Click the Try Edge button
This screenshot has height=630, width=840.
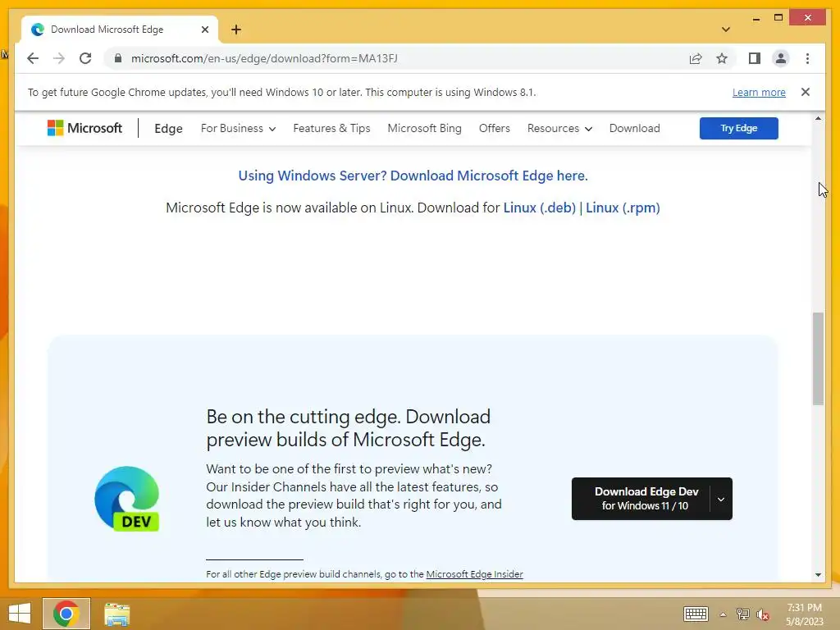739,128
